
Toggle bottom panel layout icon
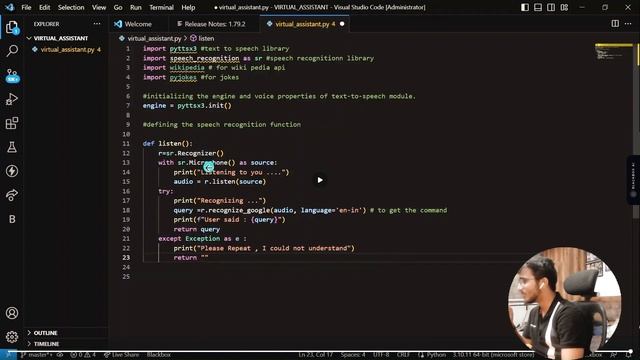coord(538,7)
